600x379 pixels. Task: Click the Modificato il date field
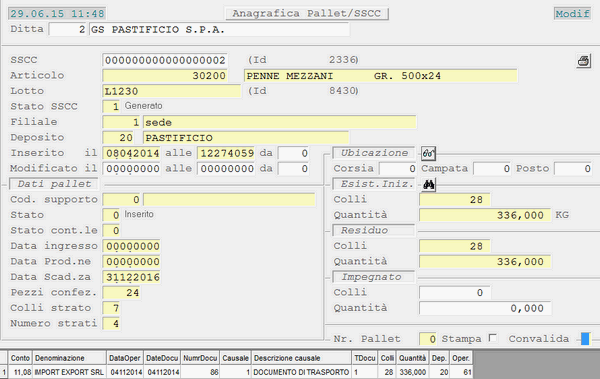pyautogui.click(x=131, y=168)
